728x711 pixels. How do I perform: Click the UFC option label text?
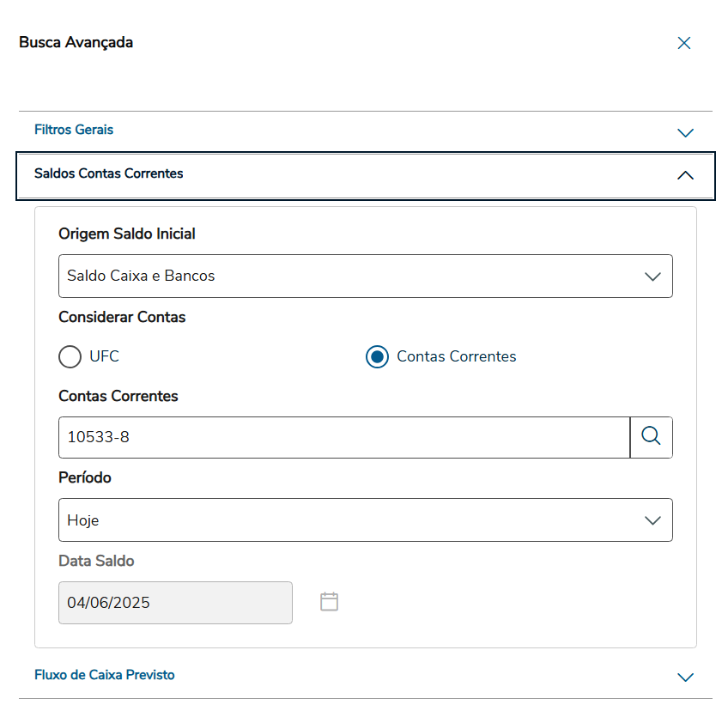point(104,356)
